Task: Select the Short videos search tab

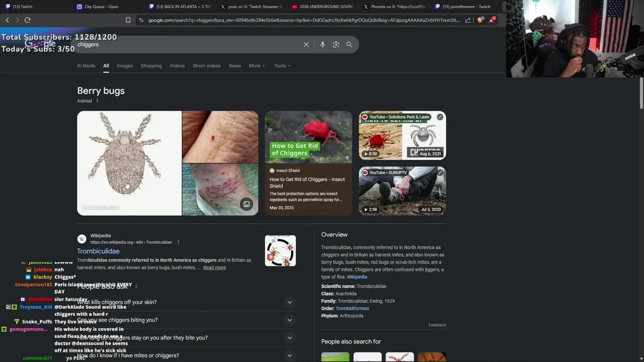Action: point(207,66)
